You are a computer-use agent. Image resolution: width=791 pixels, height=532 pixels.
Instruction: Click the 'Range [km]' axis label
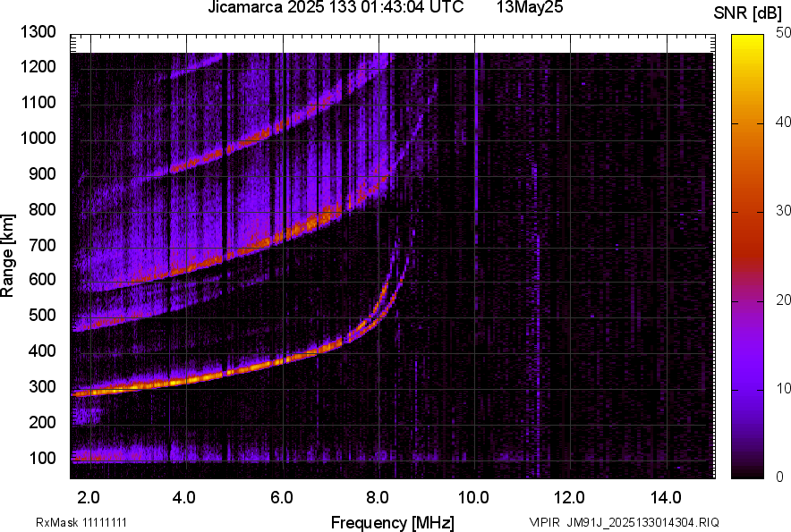pyautogui.click(x=7, y=256)
